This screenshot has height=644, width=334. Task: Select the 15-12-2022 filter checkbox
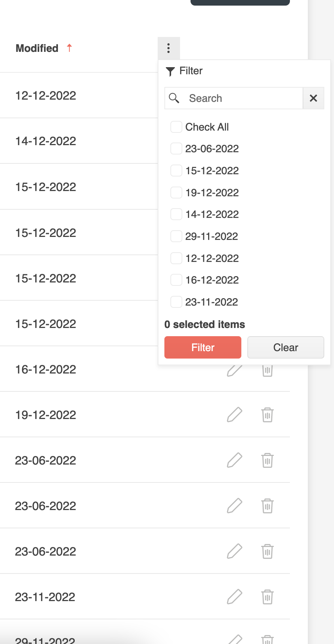176,171
